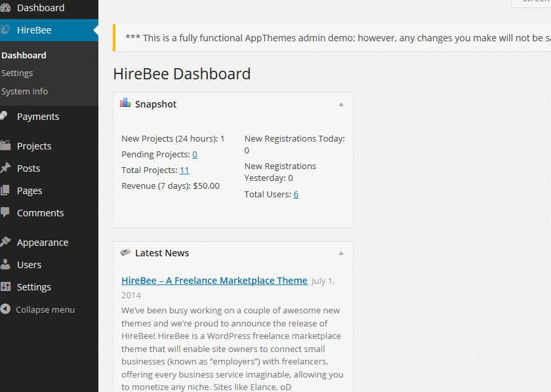Click the Latest News panel title
Image resolution: width=551 pixels, height=392 pixels.
(162, 253)
